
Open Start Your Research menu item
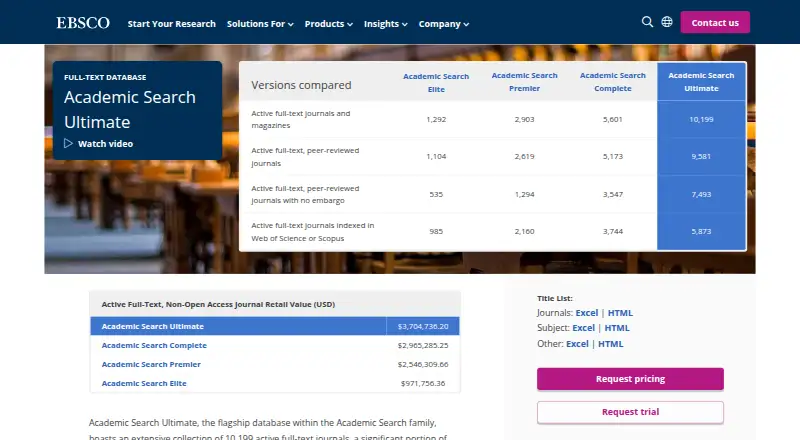coord(171,24)
